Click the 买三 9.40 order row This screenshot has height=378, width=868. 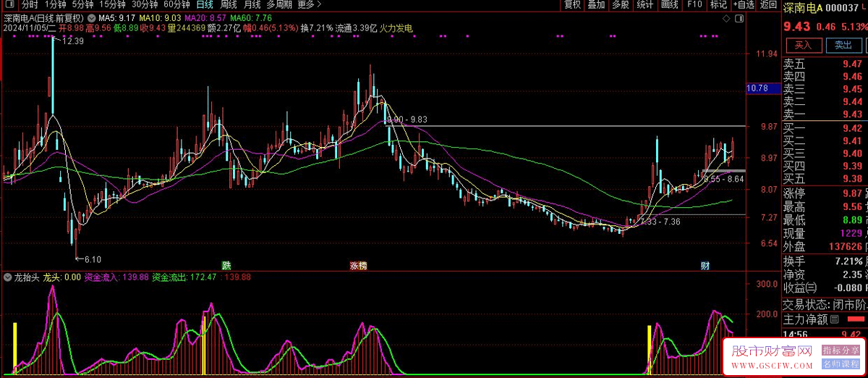coord(825,154)
